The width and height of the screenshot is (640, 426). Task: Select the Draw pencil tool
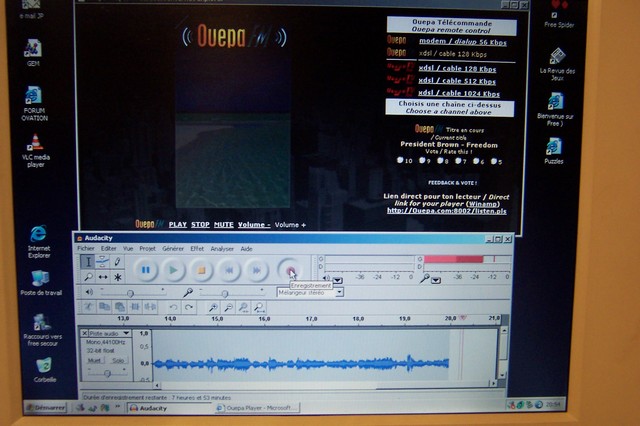click(x=117, y=262)
